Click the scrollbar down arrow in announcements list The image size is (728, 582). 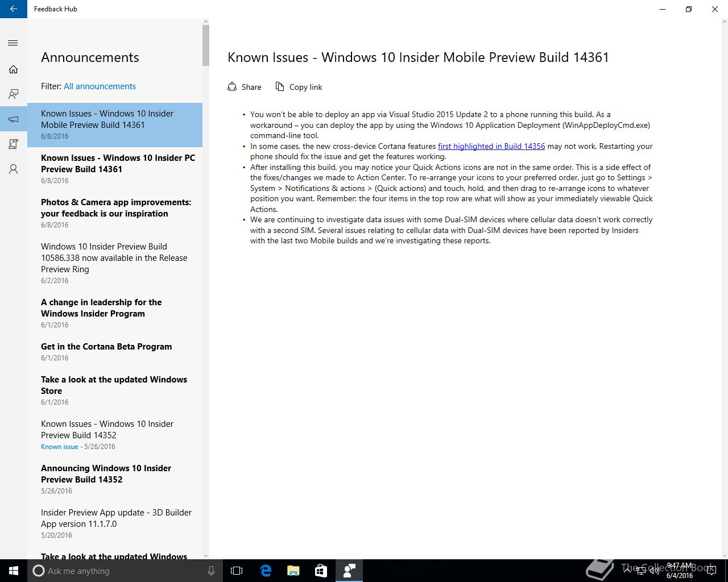(206, 555)
